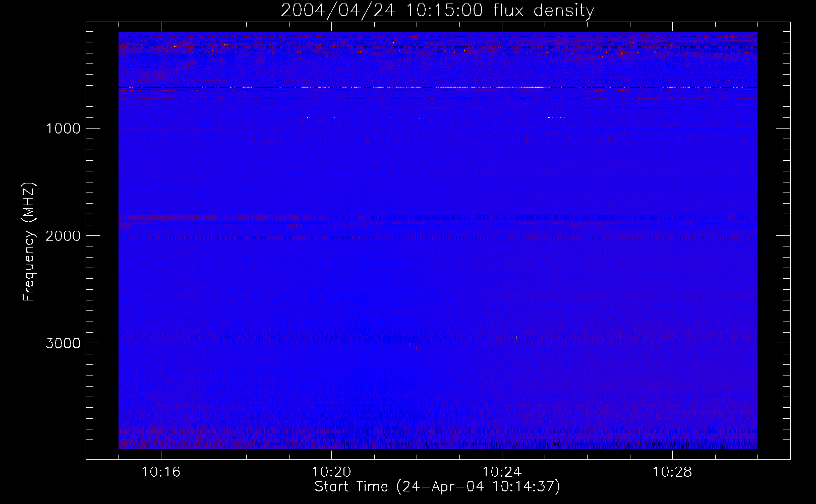
Task: Click the reddish emission band near 1800 MHz
Action: tap(222, 218)
